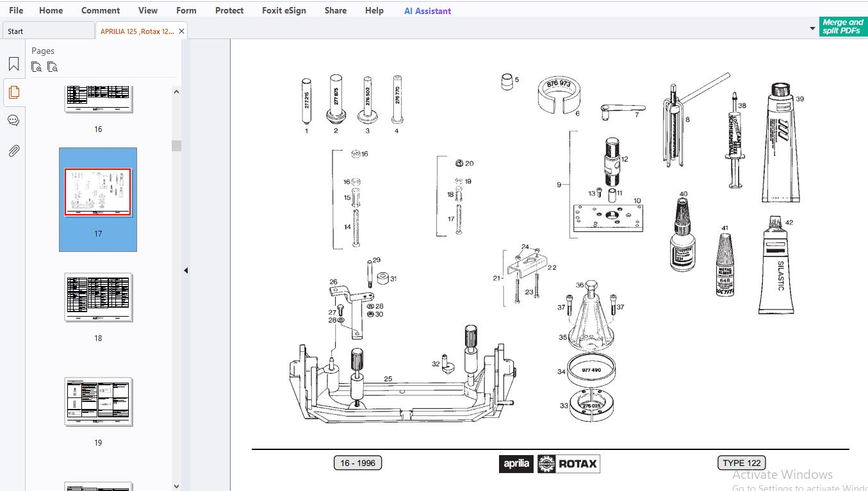The image size is (868, 491).
Task: Click the TYPE 122 label in document
Action: coord(742,463)
